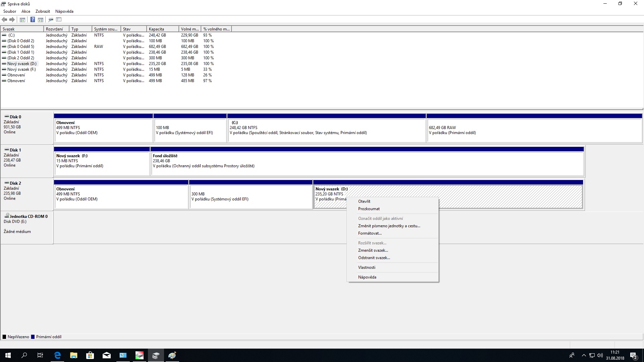This screenshot has width=644, height=362.
Task: Click the settings checklist toolbar icon
Action: pos(59,19)
